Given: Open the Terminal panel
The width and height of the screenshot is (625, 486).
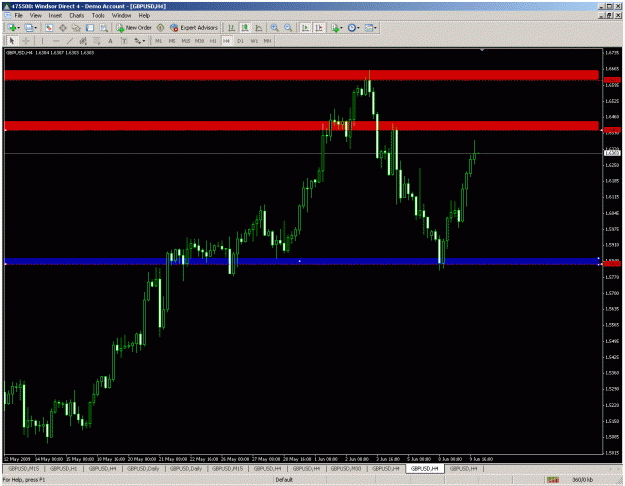Looking at the screenshot, I should 90,28.
